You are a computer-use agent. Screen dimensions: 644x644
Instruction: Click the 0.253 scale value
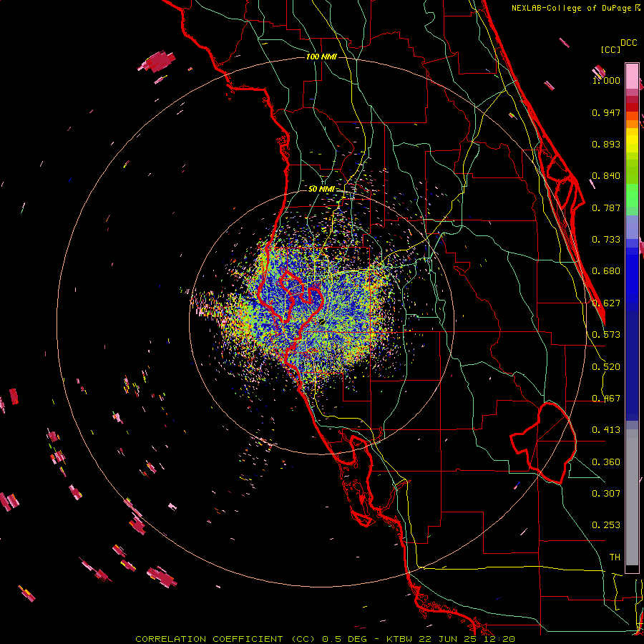[x=606, y=525]
